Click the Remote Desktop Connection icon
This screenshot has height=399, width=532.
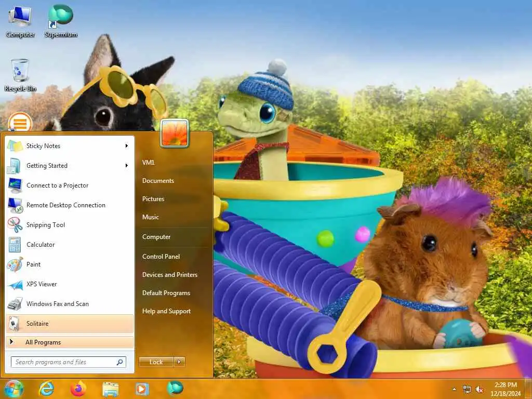(x=15, y=205)
